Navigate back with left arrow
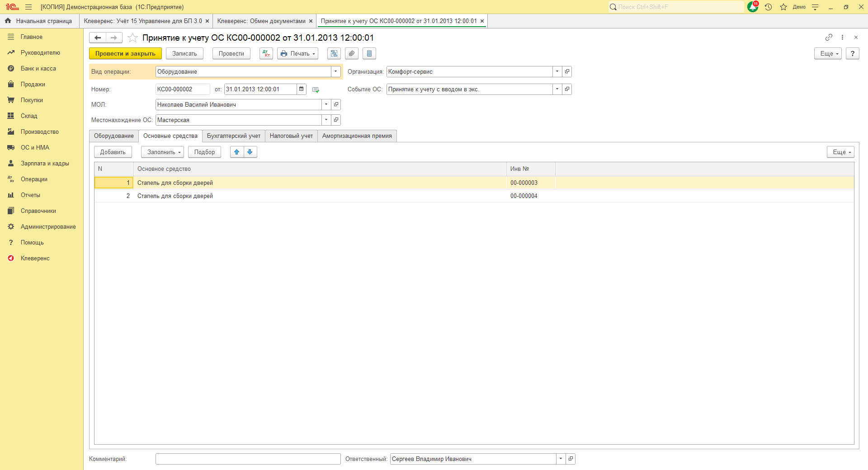The height and width of the screenshot is (470, 868). click(x=98, y=38)
